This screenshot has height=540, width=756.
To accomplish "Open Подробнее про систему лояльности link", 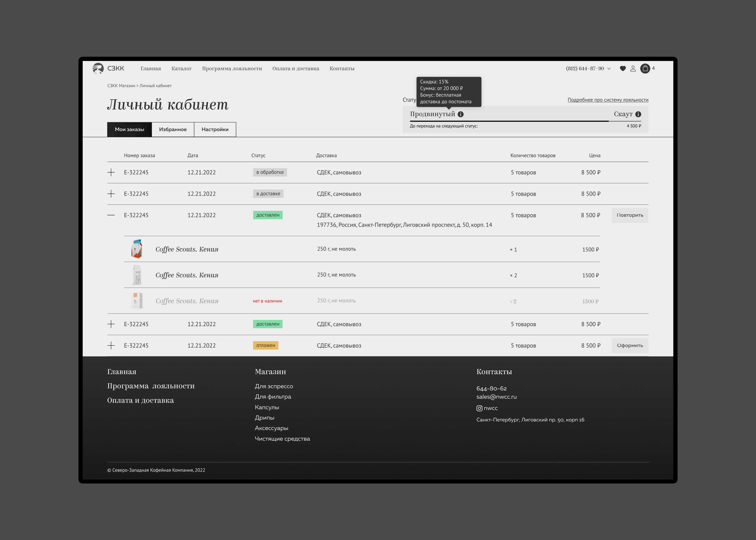I will (608, 100).
